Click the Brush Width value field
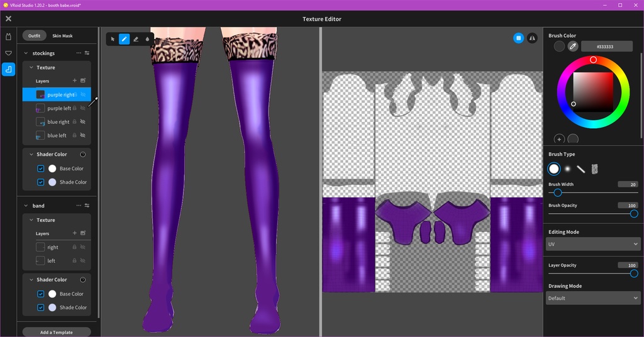The width and height of the screenshot is (644, 337). [628, 184]
